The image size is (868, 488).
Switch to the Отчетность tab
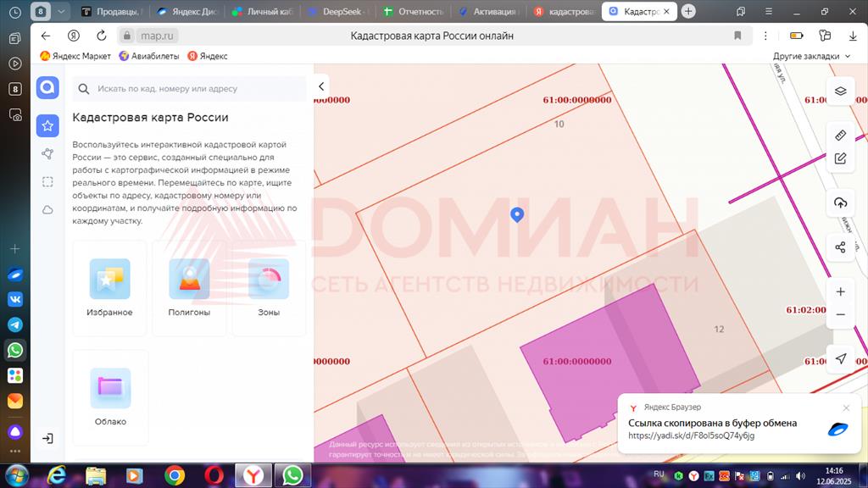point(414,11)
